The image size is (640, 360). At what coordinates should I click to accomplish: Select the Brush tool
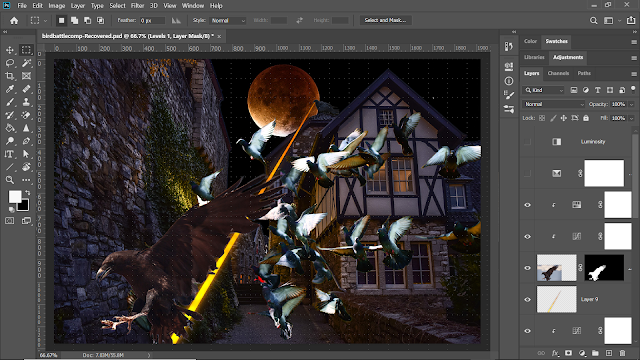(10, 102)
